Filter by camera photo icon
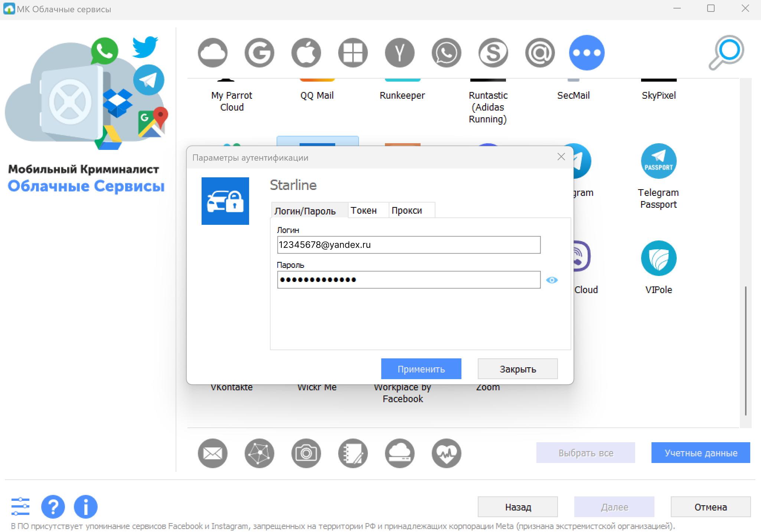Image resolution: width=761 pixels, height=532 pixels. tap(306, 453)
